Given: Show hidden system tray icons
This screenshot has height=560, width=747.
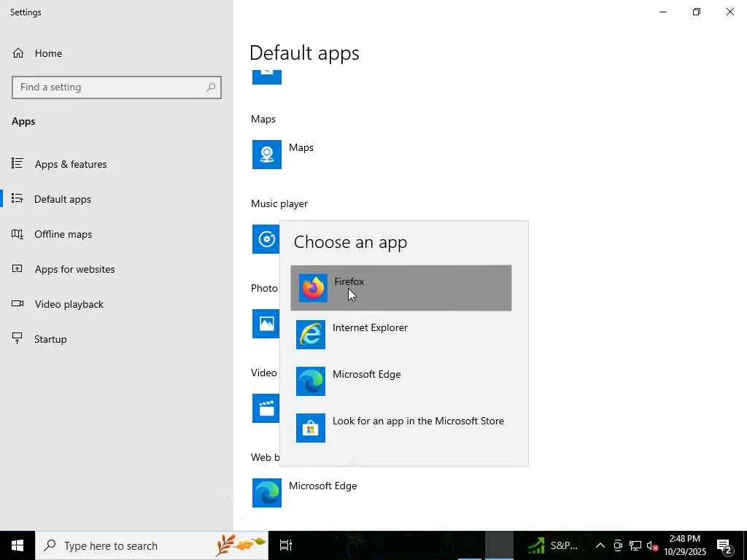Looking at the screenshot, I should 600,545.
